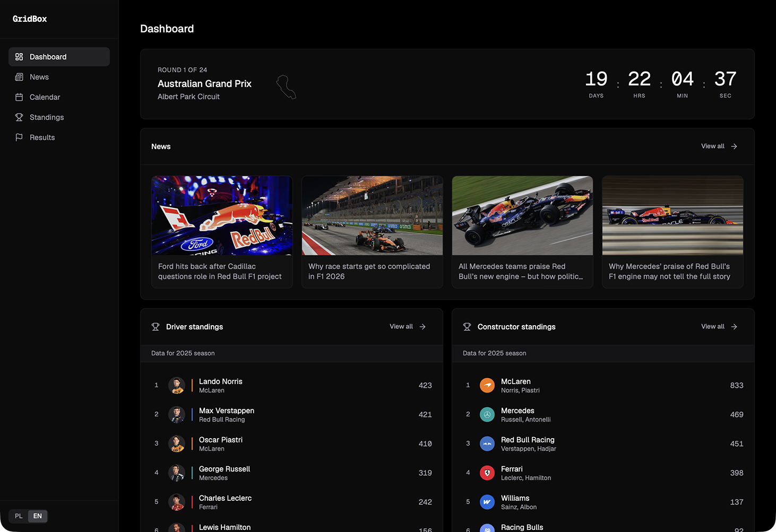776x532 pixels.
Task: Switch language to PL
Action: pos(19,516)
